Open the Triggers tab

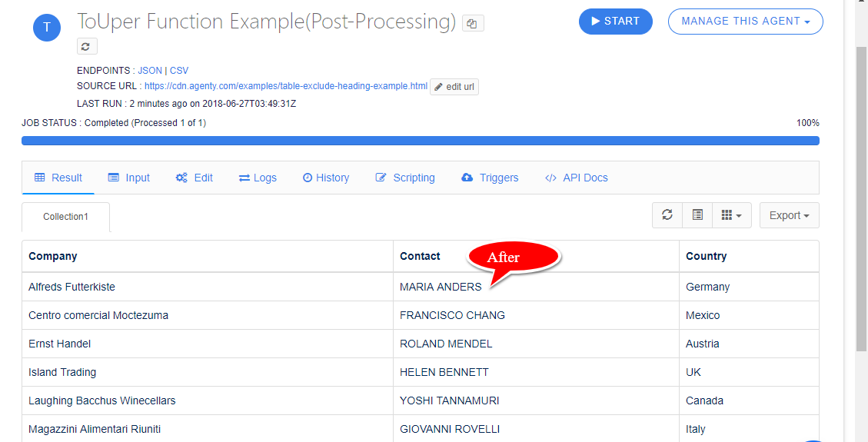point(490,178)
